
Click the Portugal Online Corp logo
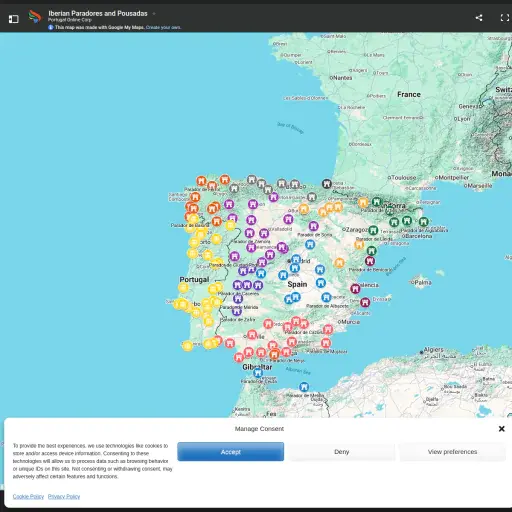[35, 17]
